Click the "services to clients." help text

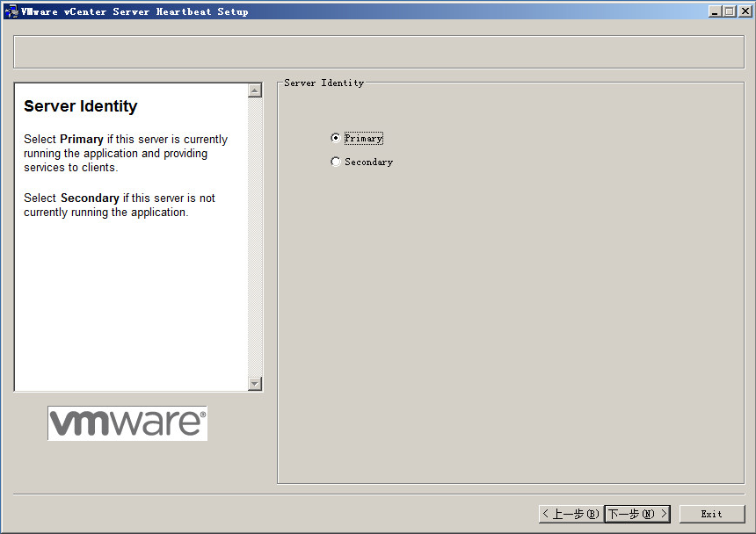[x=71, y=168]
